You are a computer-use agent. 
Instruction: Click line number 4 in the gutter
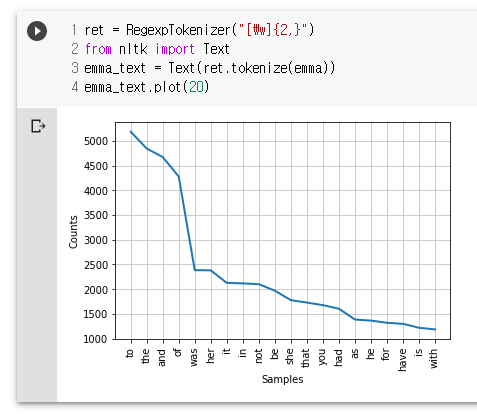pyautogui.click(x=75, y=87)
